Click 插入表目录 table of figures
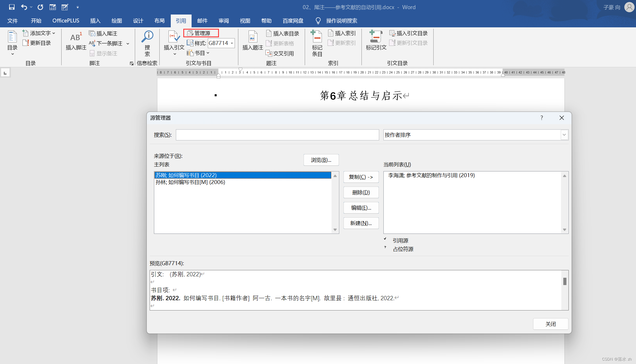This screenshot has height=364, width=636. coord(283,34)
